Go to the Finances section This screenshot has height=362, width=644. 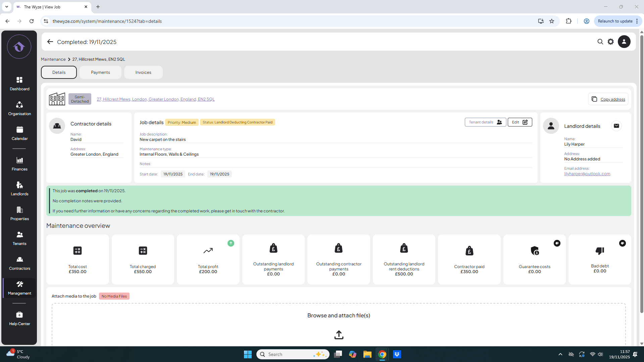pos(19,164)
